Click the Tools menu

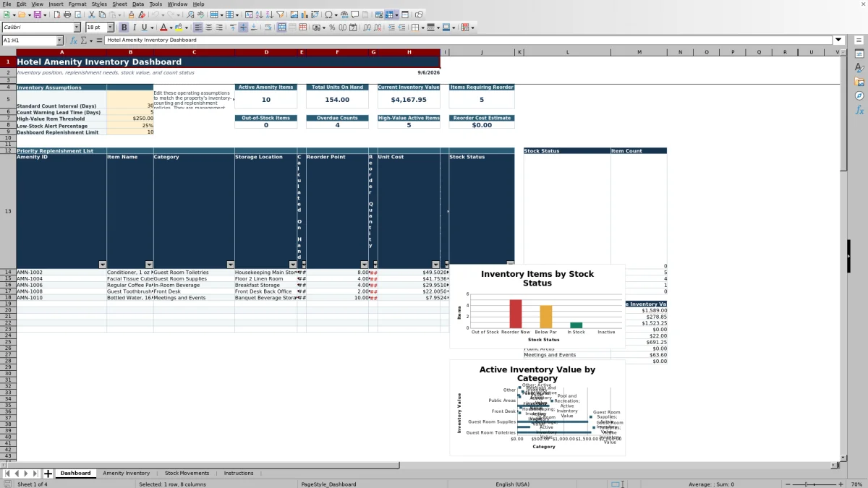[156, 4]
